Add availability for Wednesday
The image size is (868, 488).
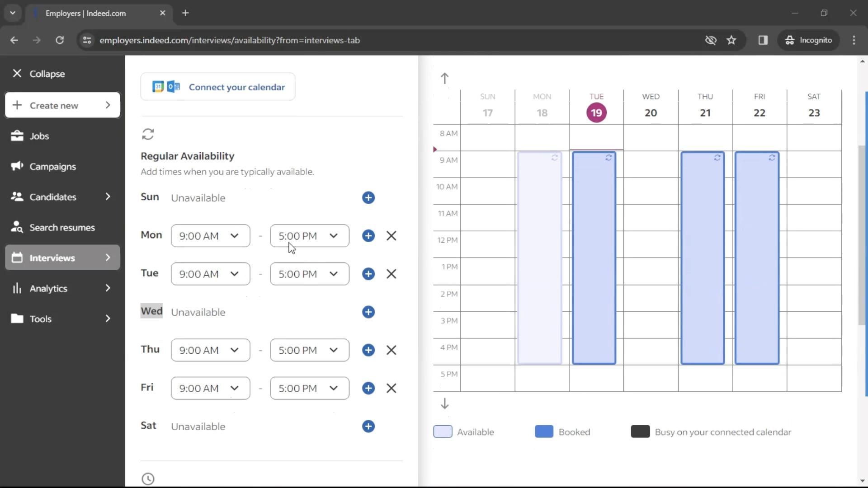[x=368, y=312]
